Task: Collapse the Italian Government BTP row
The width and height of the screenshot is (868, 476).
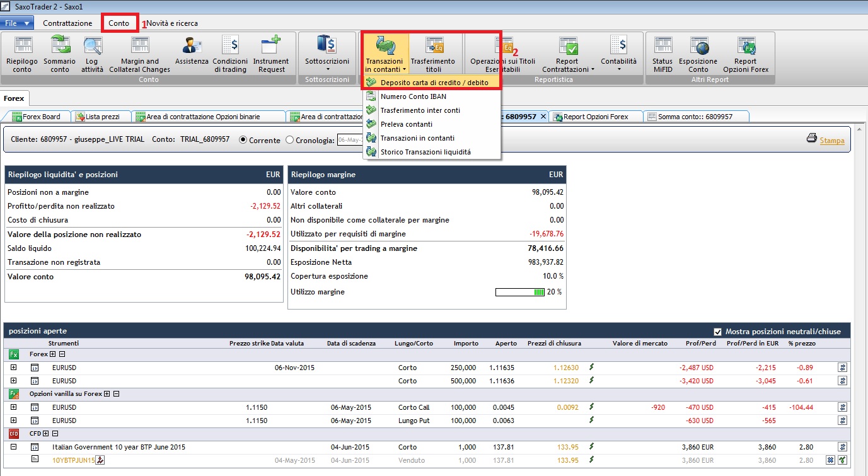Action: (14, 447)
